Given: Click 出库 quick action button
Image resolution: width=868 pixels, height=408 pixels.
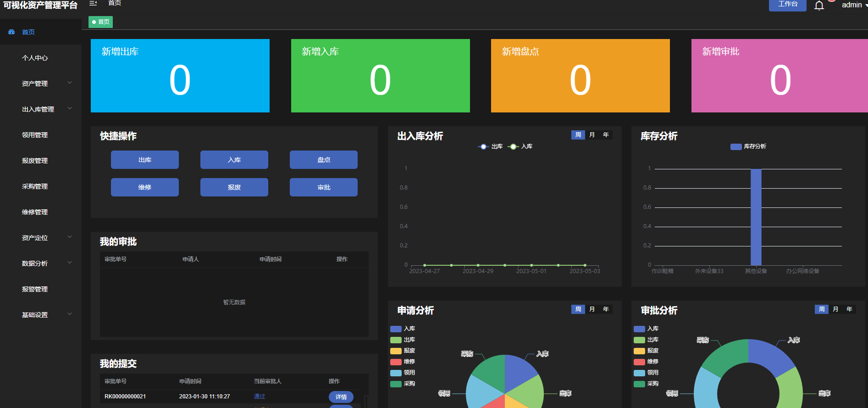Looking at the screenshot, I should click(145, 160).
